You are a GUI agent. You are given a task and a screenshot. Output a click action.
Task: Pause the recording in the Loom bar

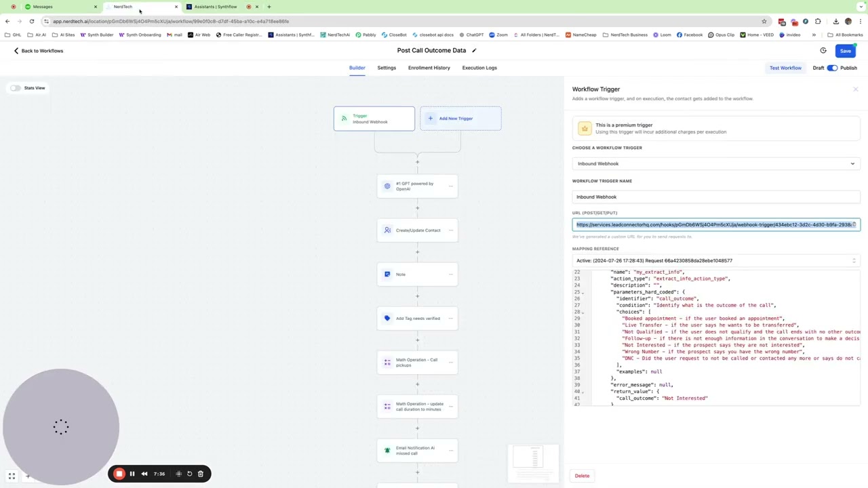click(132, 474)
